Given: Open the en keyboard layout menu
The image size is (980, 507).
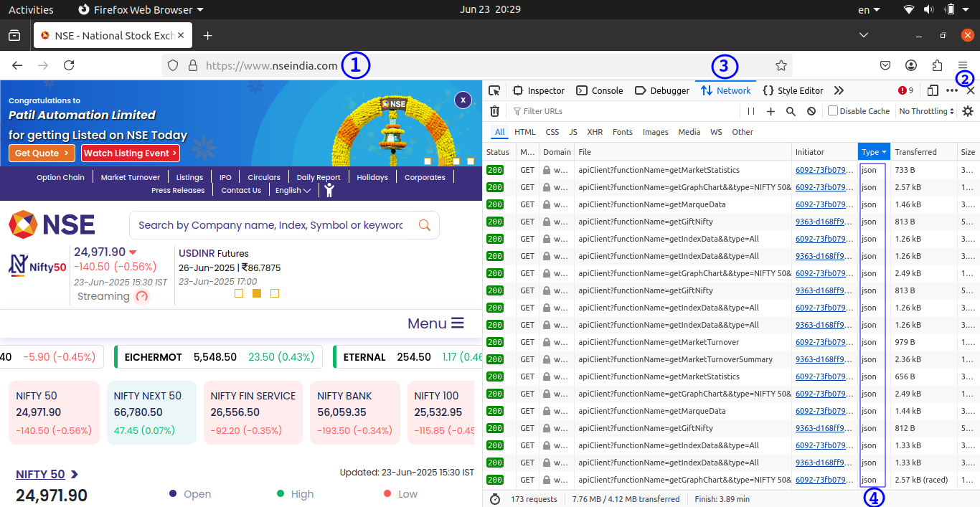Looking at the screenshot, I should click(x=869, y=9).
